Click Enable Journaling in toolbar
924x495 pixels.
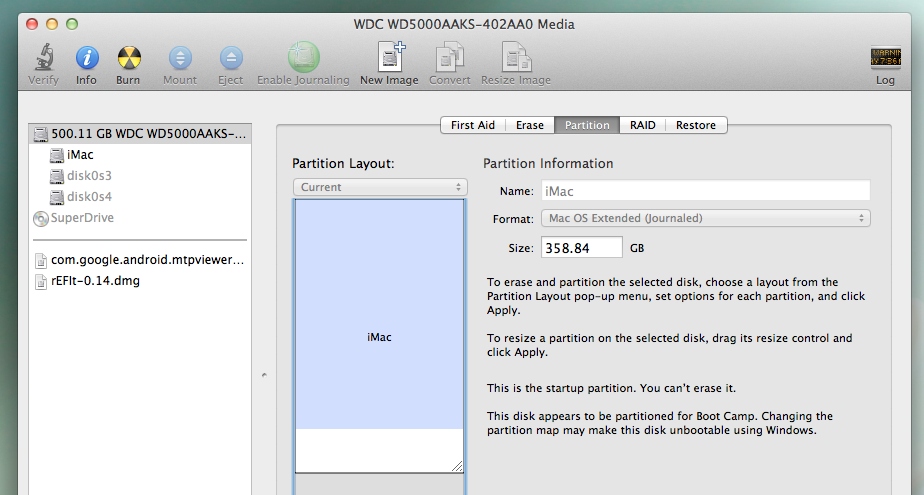(303, 59)
